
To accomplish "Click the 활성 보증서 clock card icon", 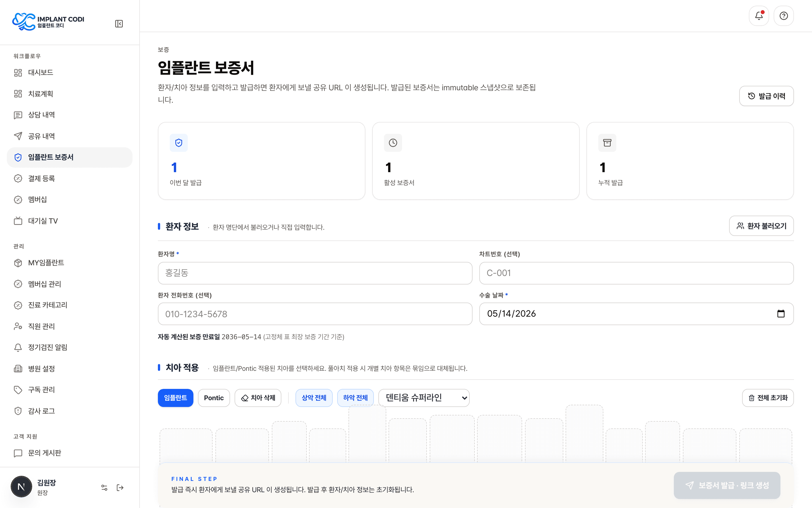I will tap(393, 143).
